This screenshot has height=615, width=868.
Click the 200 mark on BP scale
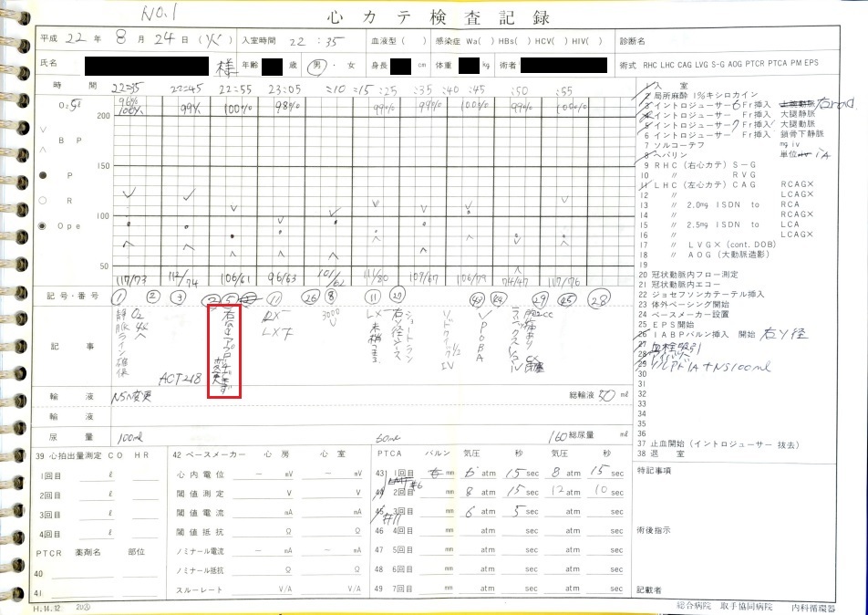pyautogui.click(x=102, y=116)
